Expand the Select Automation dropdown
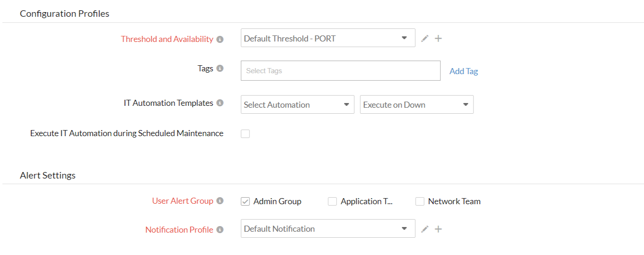644x255 pixels. click(297, 105)
